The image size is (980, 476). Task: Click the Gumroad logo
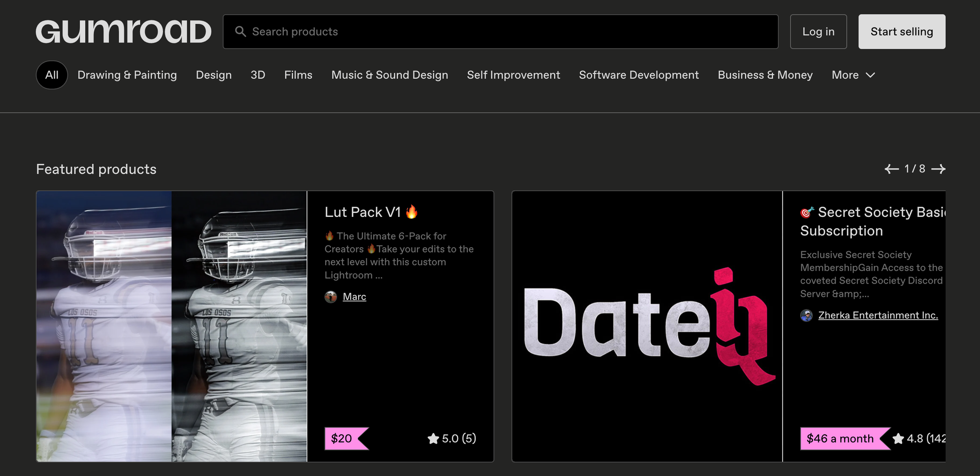(x=123, y=31)
